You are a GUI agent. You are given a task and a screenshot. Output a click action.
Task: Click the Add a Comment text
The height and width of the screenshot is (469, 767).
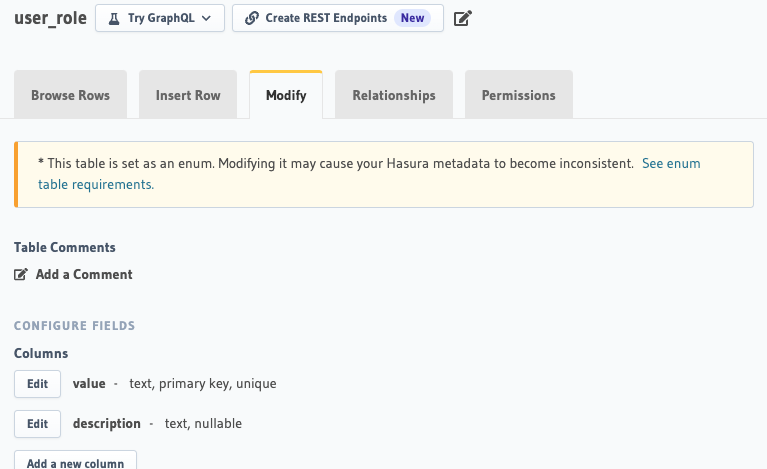coord(84,274)
